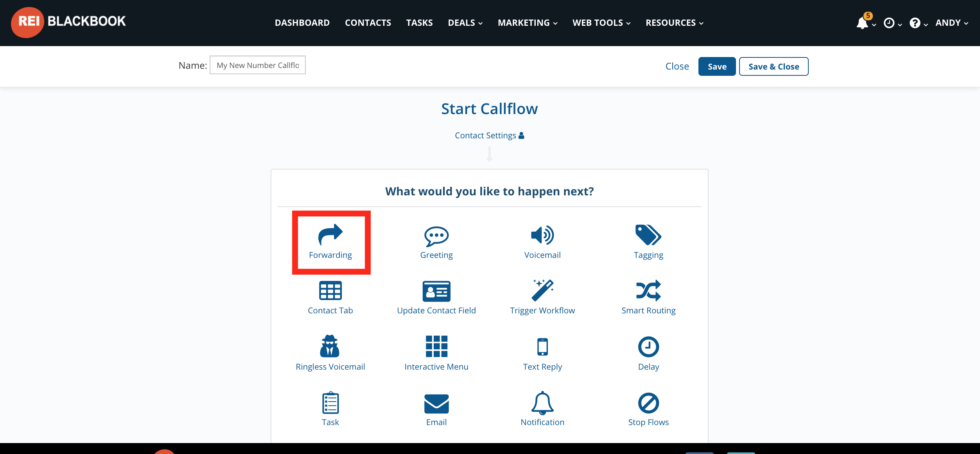This screenshot has height=454, width=980.
Task: Add a Delay clock icon step
Action: point(648,347)
